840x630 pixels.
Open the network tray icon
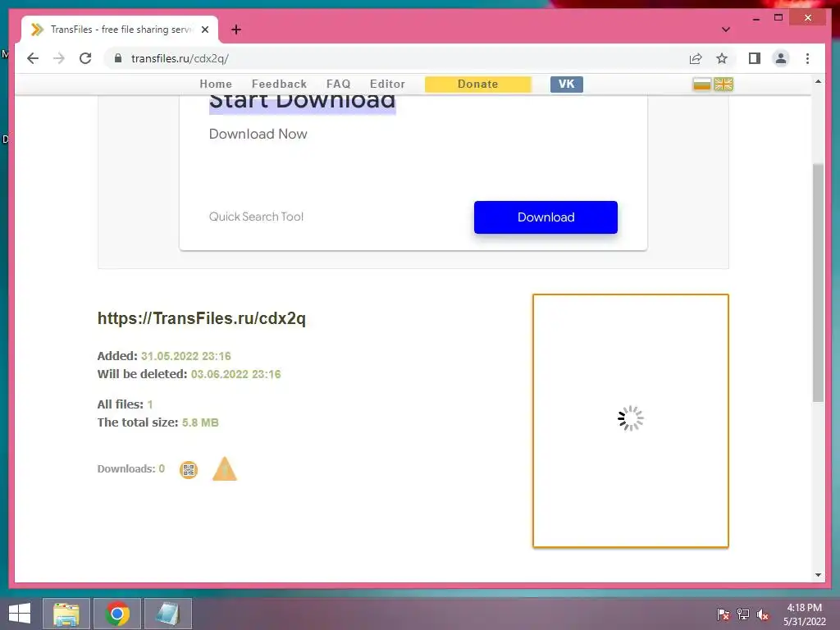pyautogui.click(x=743, y=614)
